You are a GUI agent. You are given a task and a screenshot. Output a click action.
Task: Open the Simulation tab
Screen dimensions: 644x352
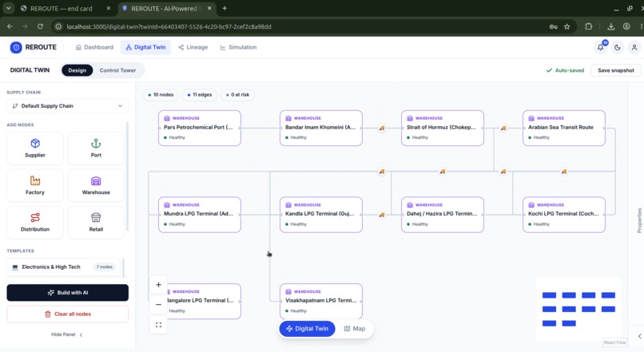click(x=238, y=48)
